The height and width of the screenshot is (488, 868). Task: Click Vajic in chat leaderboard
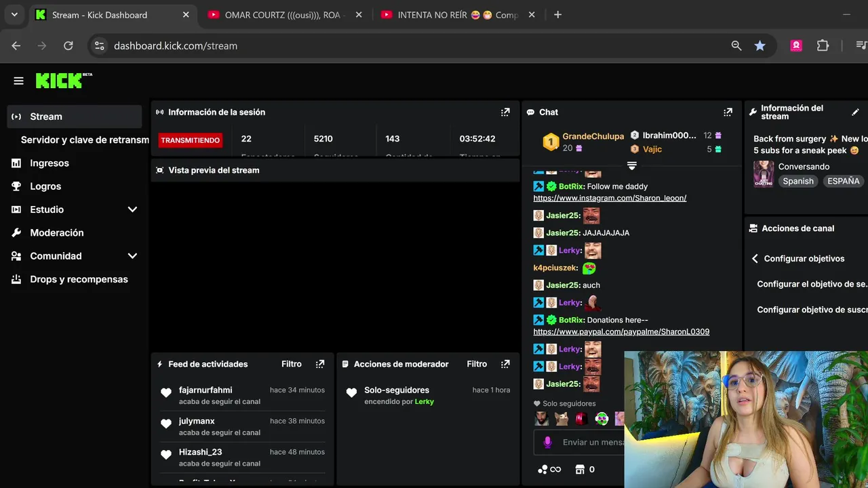click(652, 149)
